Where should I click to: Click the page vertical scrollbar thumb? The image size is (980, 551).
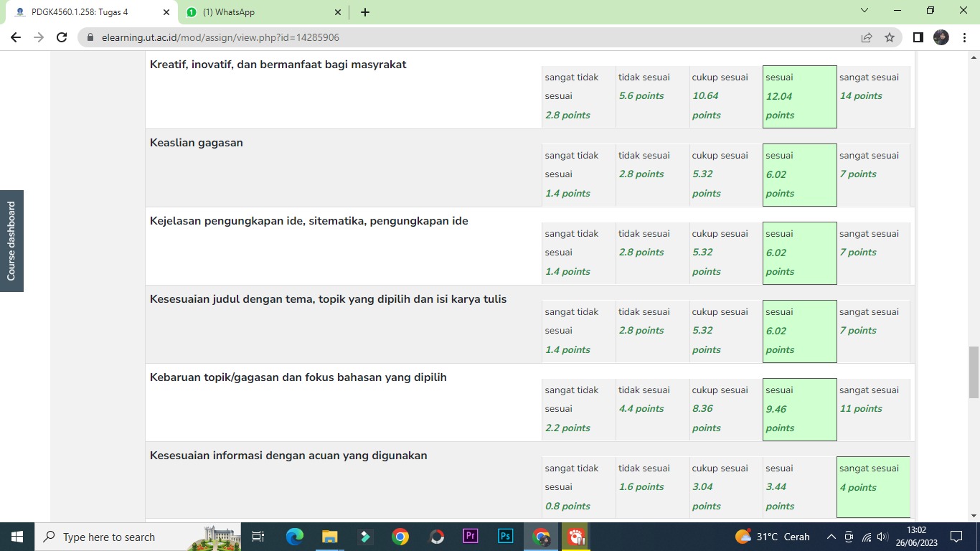pos(974,372)
